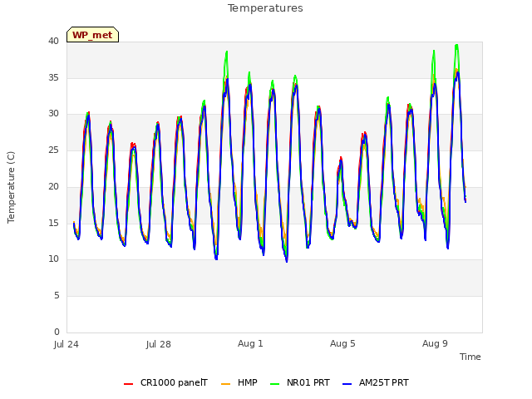The width and height of the screenshot is (532, 399).
Task: Click the highest green NR01 PRT peak near 40
Action: tap(456, 46)
